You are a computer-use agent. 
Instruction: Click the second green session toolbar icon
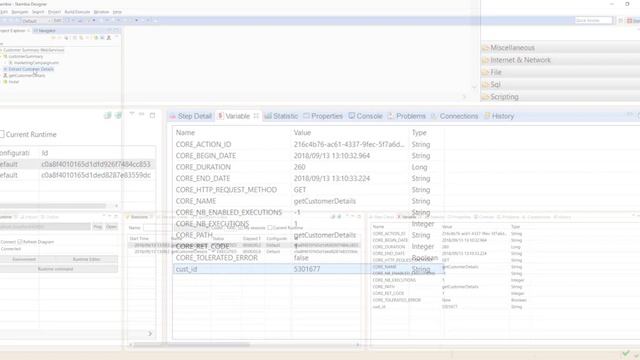click(x=118, y=116)
